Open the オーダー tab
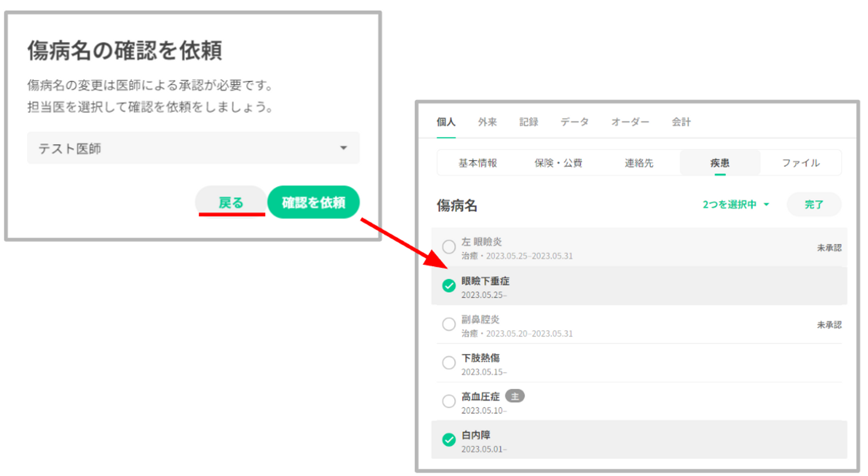This screenshot has width=868, height=476. [x=630, y=122]
